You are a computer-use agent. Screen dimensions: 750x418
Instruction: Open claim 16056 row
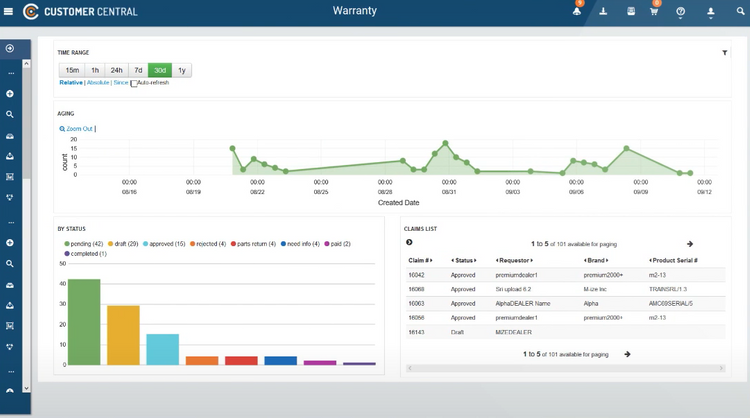(x=565, y=318)
